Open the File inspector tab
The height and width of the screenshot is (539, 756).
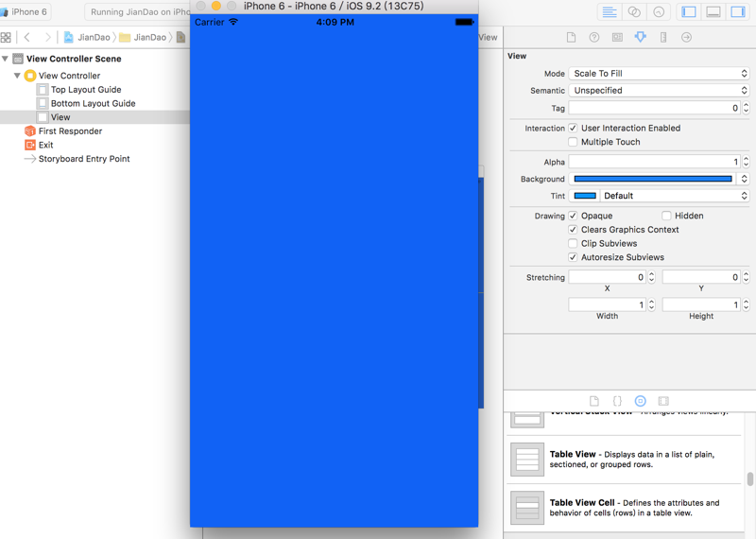click(x=571, y=38)
